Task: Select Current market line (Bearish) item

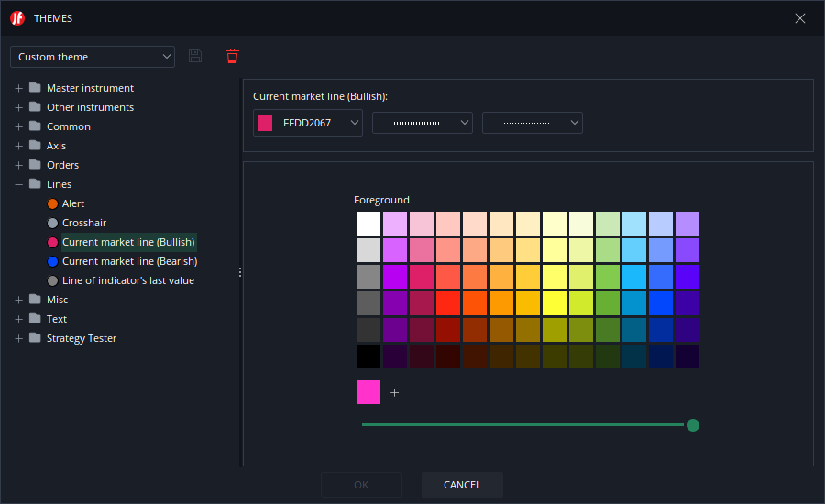Action: (130, 261)
